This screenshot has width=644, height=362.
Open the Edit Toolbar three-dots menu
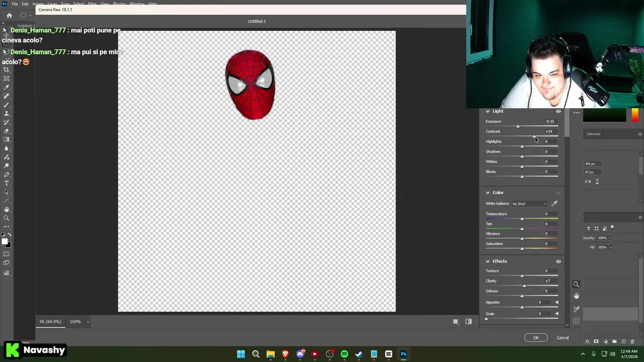[7, 227]
